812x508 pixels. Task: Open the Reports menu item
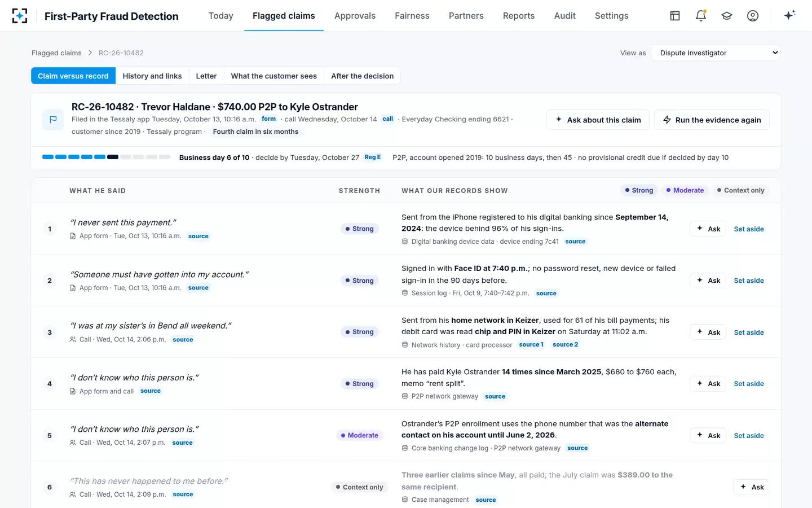pyautogui.click(x=519, y=16)
